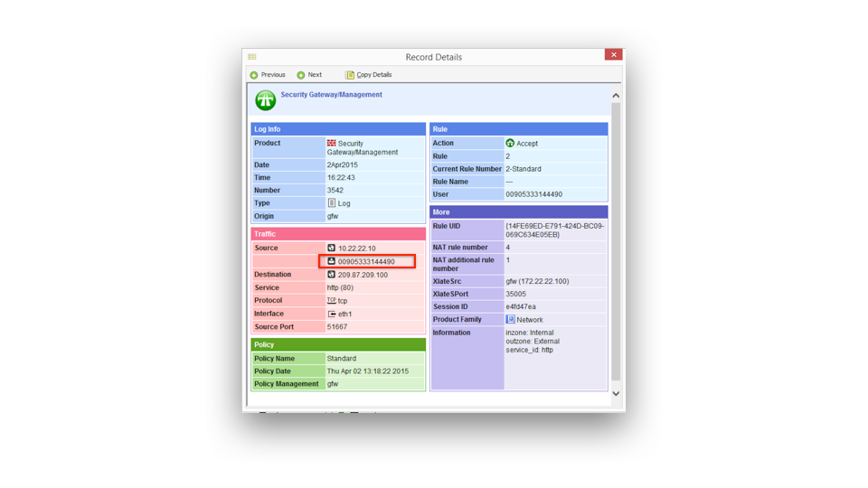Click the TCP protocol icon
Viewport: 868px width, 488px height.
[x=331, y=300]
